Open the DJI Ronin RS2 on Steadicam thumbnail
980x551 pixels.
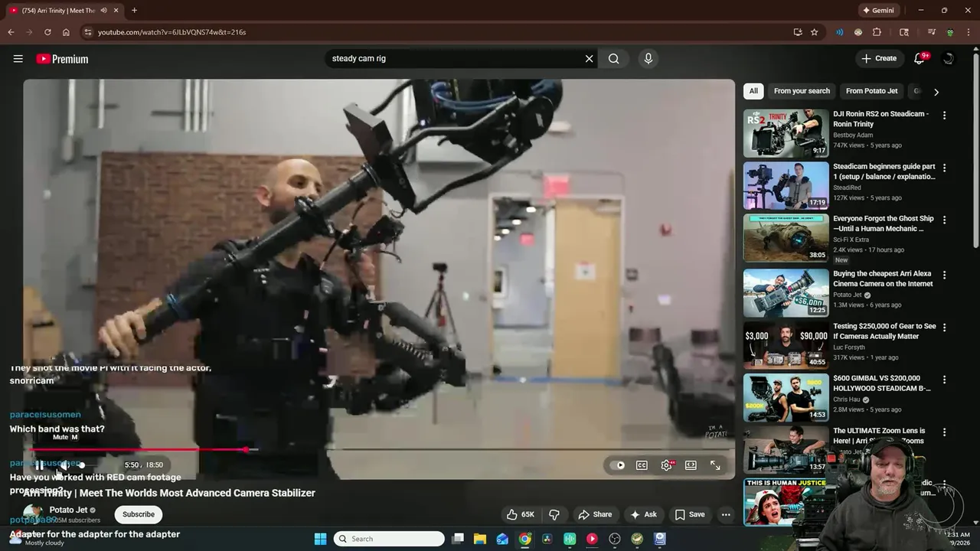pos(786,133)
